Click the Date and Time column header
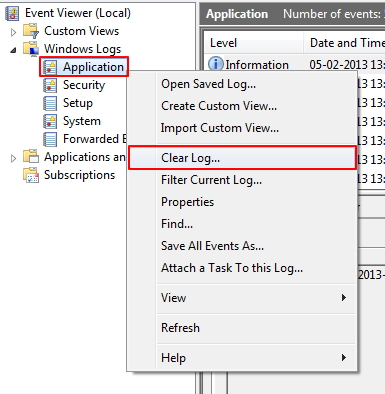 345,43
